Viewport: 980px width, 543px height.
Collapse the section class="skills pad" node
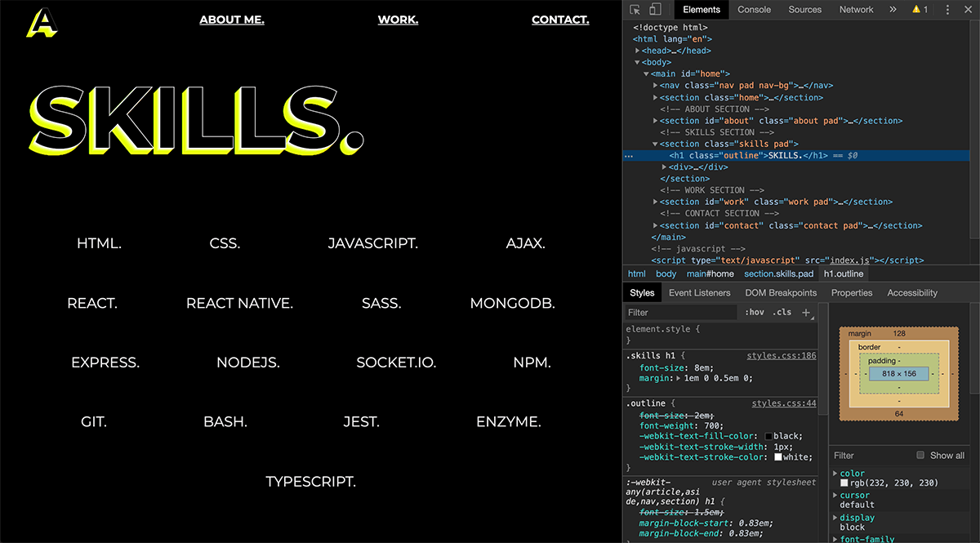click(656, 144)
